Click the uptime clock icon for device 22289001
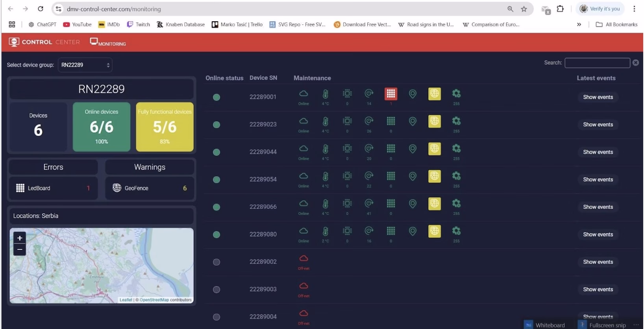The width and height of the screenshot is (644, 329). [369, 94]
